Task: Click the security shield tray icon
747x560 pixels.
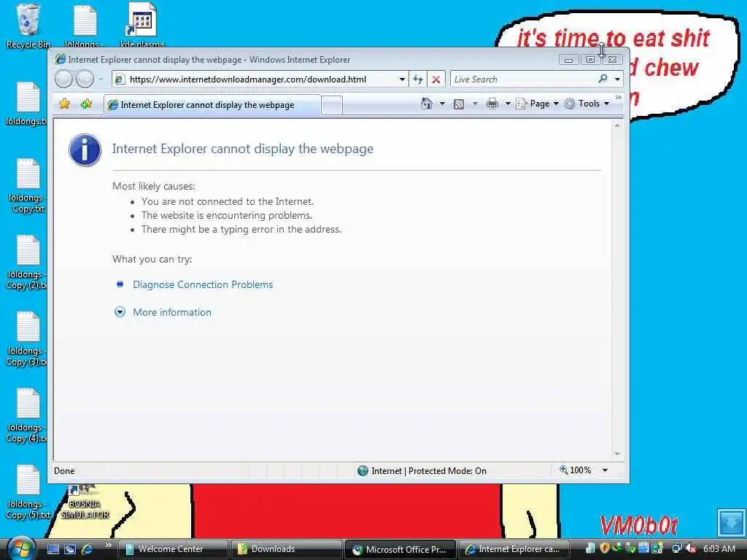Action: (605, 548)
